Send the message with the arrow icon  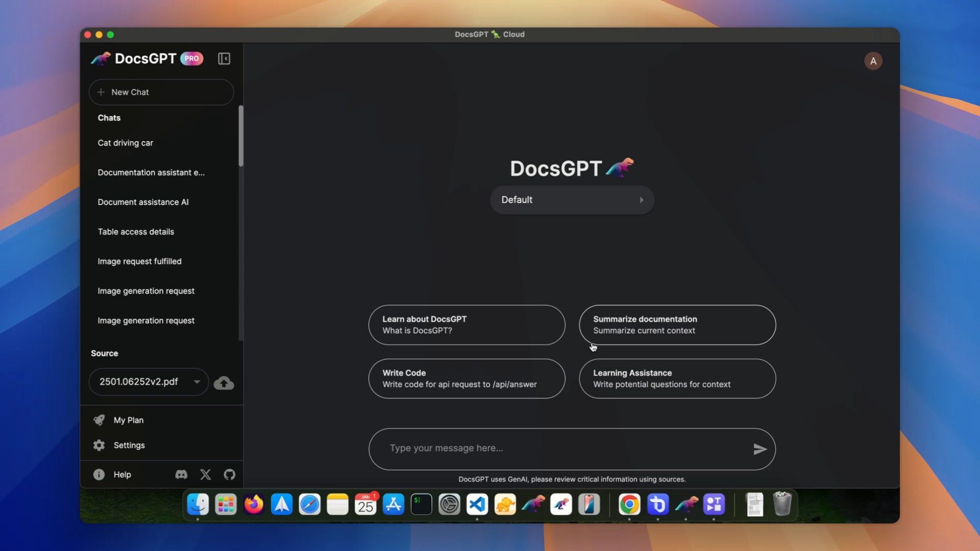click(760, 449)
